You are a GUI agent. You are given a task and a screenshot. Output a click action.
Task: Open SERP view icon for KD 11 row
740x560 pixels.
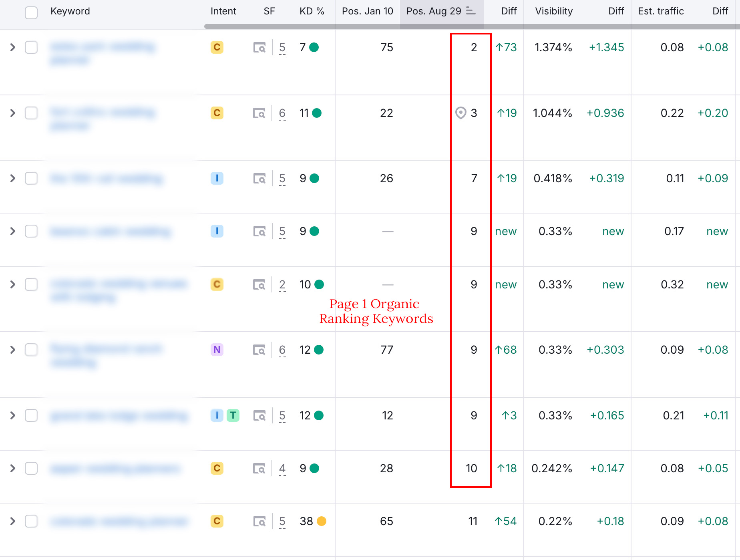coord(259,113)
